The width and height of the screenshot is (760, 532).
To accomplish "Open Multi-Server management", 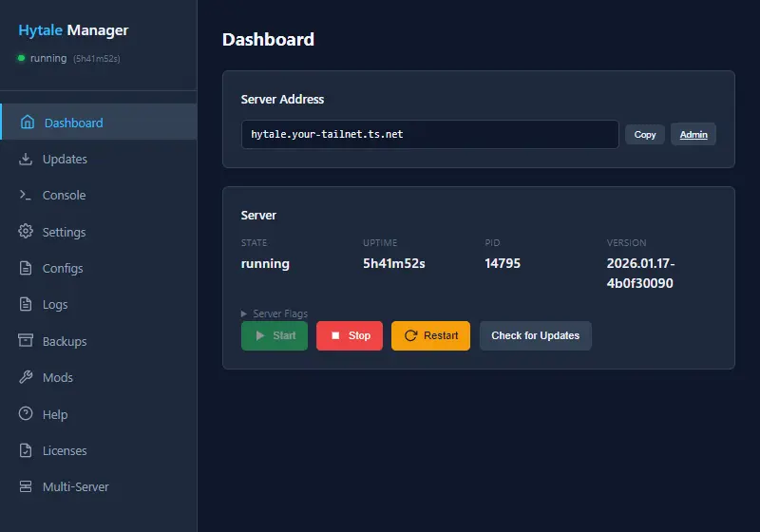I will click(99, 486).
